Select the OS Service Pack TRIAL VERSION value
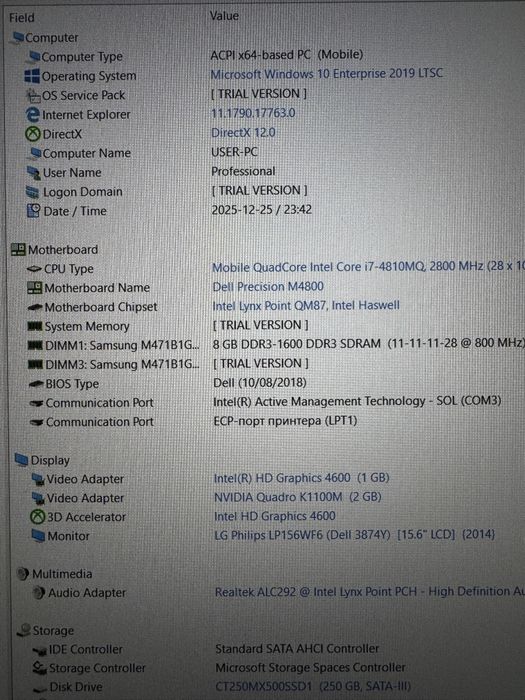Image resolution: width=525 pixels, height=700 pixels. coord(259,94)
